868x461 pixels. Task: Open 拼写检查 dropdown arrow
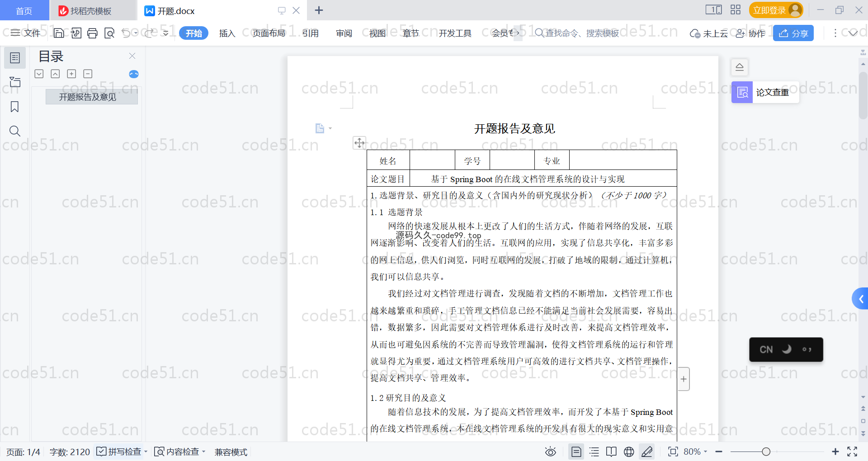coord(146,452)
